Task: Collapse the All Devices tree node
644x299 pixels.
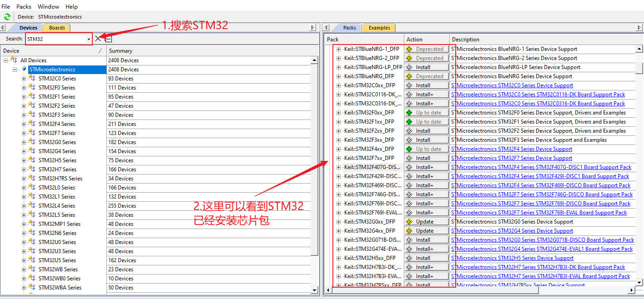Action: tap(6, 60)
